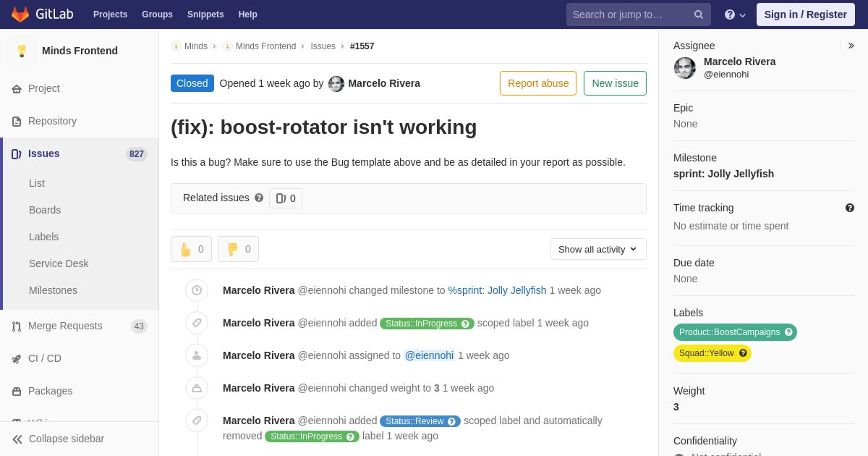
Task: Click Marcelo Rivera name in assignee panel
Action: (x=739, y=62)
